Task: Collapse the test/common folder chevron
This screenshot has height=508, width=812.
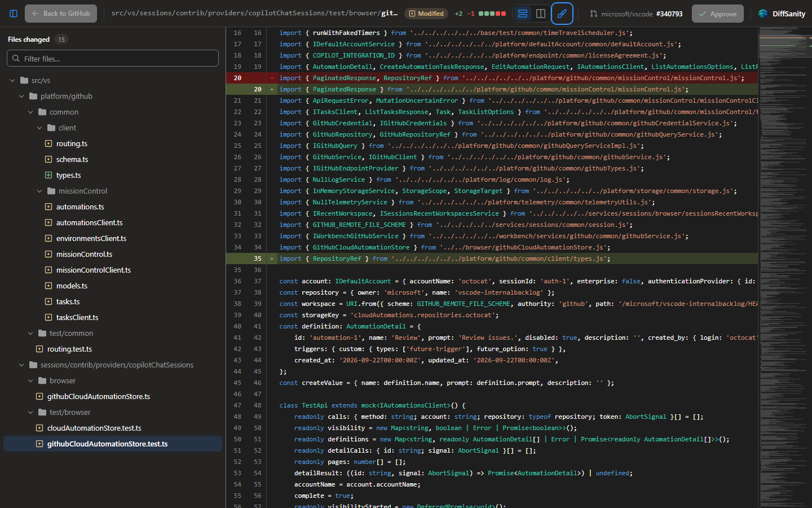Action: pyautogui.click(x=30, y=333)
